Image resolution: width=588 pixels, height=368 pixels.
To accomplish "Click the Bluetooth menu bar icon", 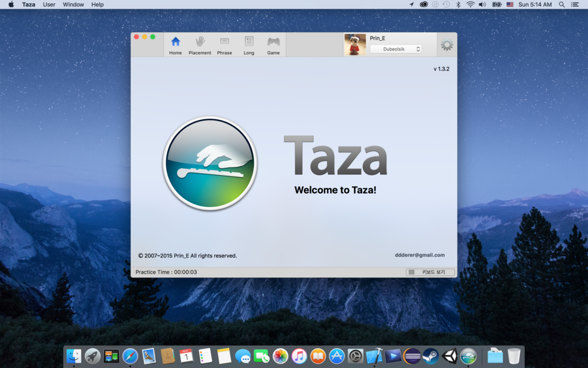I will point(458,4).
